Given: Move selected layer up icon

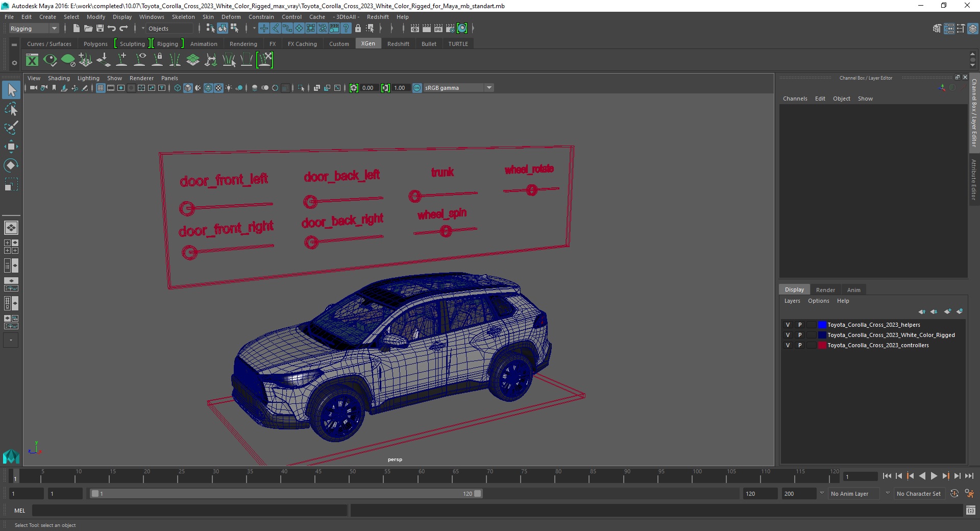Looking at the screenshot, I should click(x=922, y=311).
